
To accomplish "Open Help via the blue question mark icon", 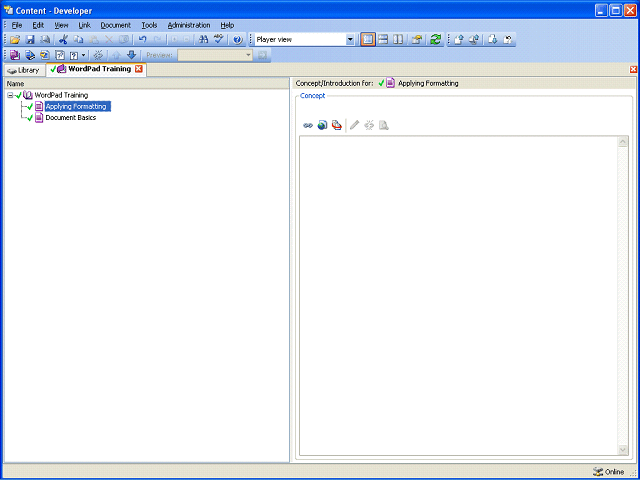I will [x=238, y=40].
